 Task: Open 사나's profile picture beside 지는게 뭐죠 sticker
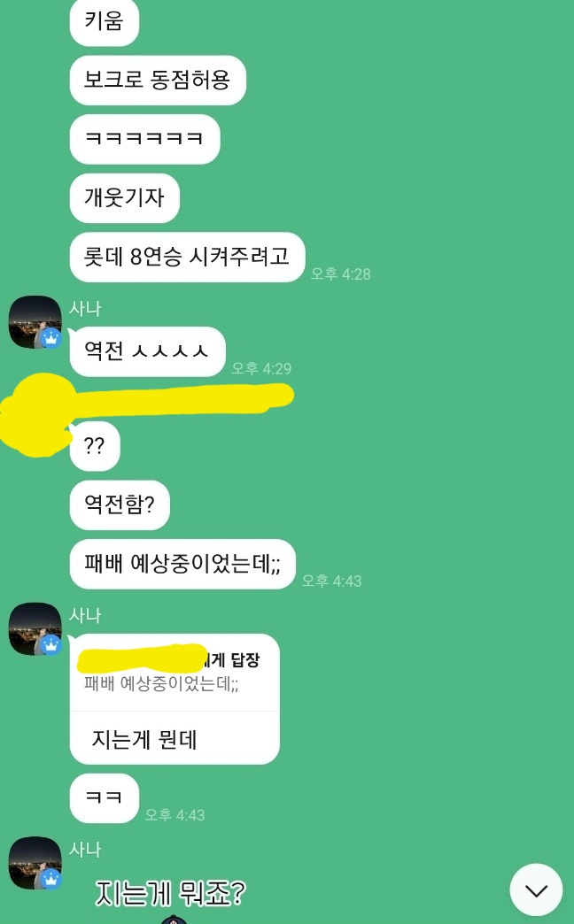coord(35,863)
